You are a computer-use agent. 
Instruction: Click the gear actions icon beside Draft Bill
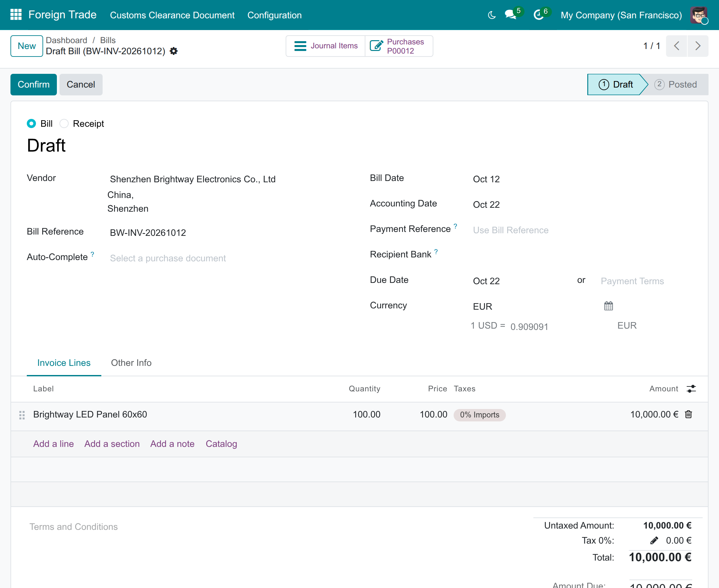pyautogui.click(x=174, y=51)
